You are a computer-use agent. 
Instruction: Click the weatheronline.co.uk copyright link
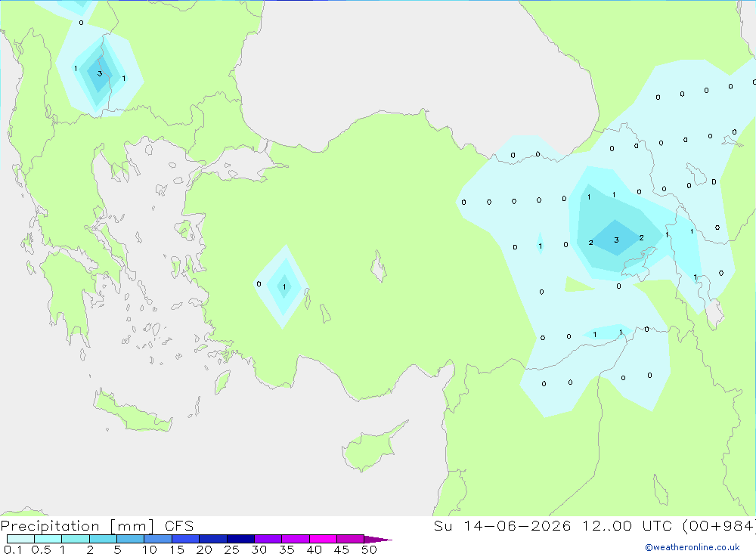point(692,547)
